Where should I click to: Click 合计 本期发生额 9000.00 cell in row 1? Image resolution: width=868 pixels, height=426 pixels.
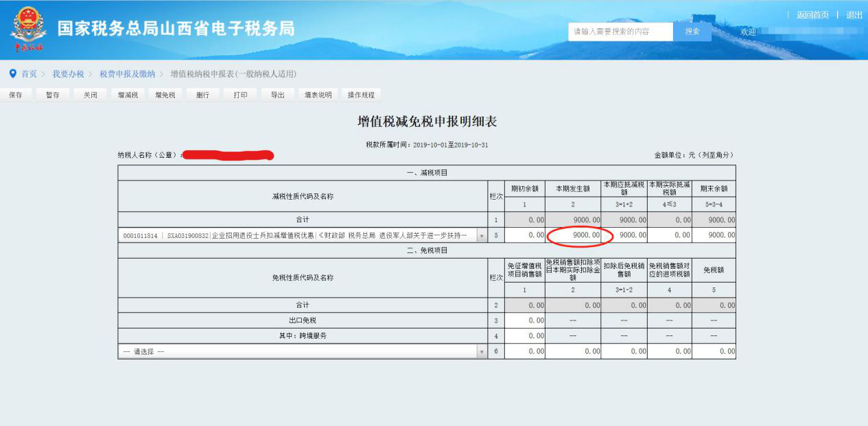[x=573, y=220]
